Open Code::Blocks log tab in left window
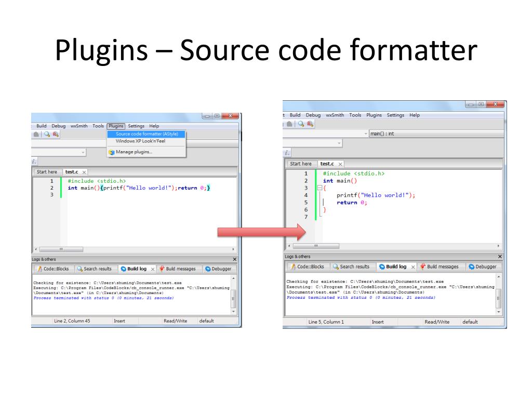This screenshot has width=532, height=399. coord(52,269)
